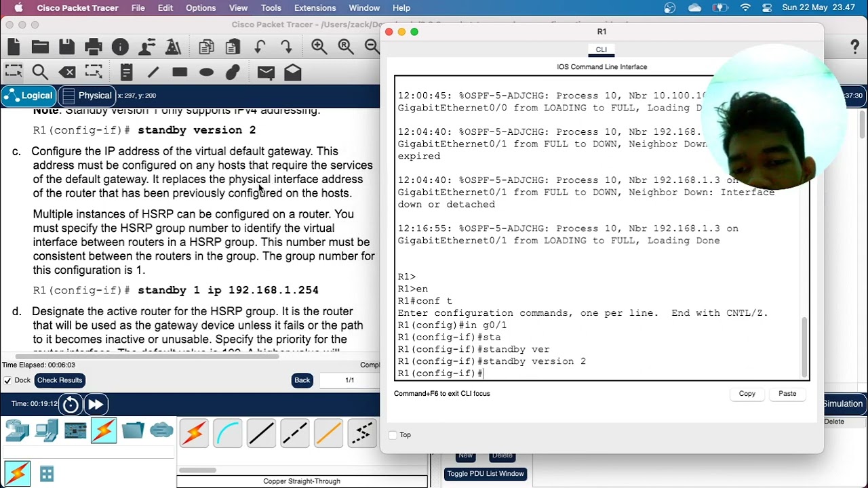The width and height of the screenshot is (868, 488).
Task: Open the File menu
Action: pyautogui.click(x=138, y=7)
